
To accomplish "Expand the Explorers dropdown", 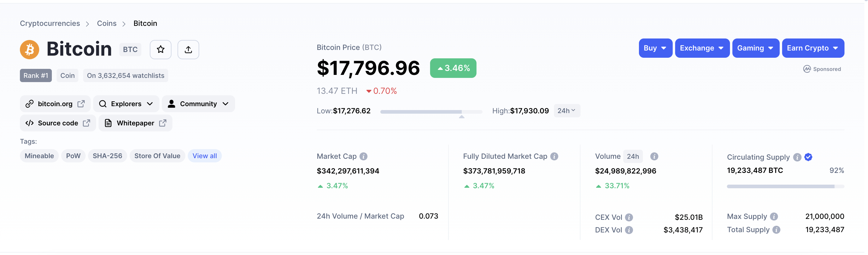I will pyautogui.click(x=126, y=104).
